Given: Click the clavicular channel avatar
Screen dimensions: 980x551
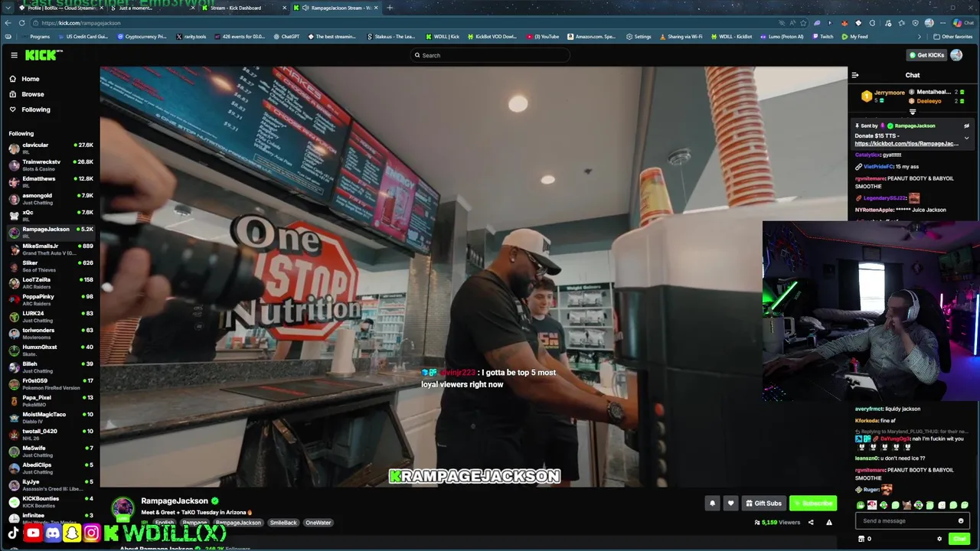Looking at the screenshot, I should coord(14,148).
